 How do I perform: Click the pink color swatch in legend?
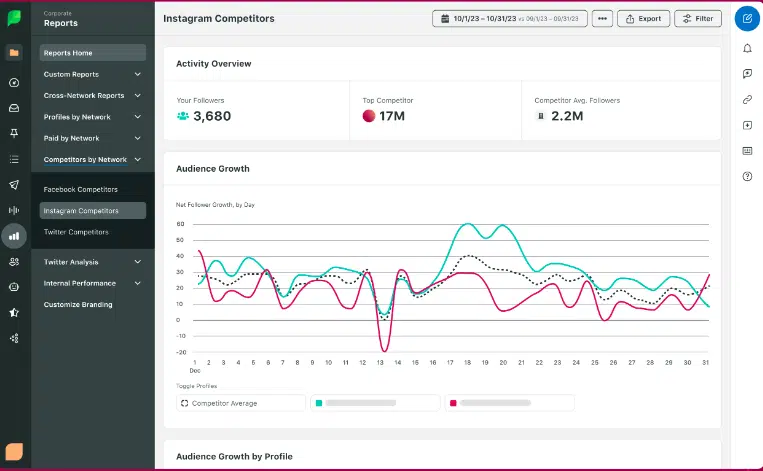pos(453,403)
